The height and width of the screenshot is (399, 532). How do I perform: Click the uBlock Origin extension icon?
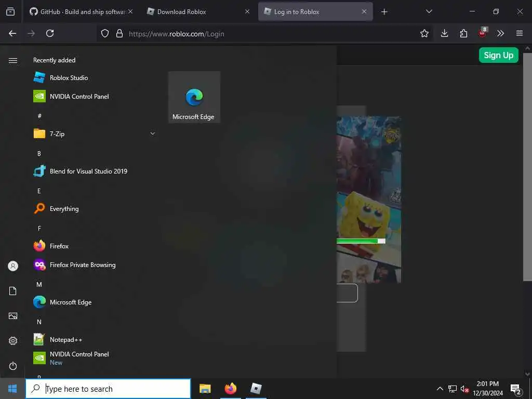coord(482,33)
